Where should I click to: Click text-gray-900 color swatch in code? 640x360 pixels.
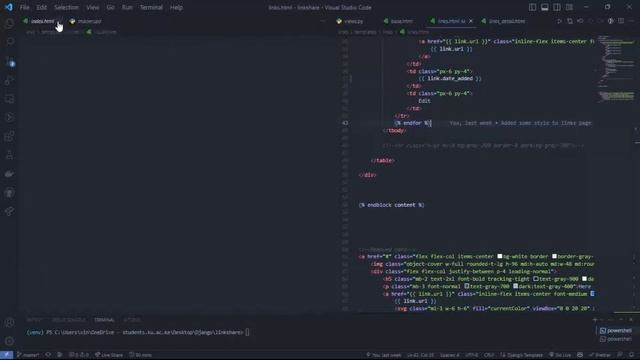point(536,279)
